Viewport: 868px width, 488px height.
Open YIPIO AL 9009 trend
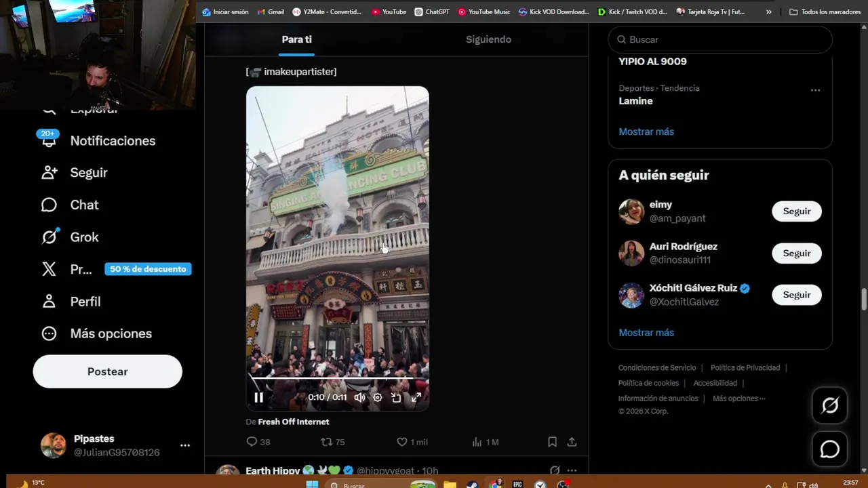tap(652, 61)
